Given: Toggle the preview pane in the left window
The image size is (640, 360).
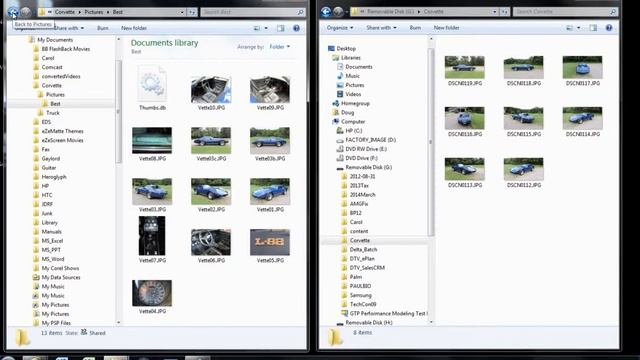Looking at the screenshot, I should pos(280,28).
